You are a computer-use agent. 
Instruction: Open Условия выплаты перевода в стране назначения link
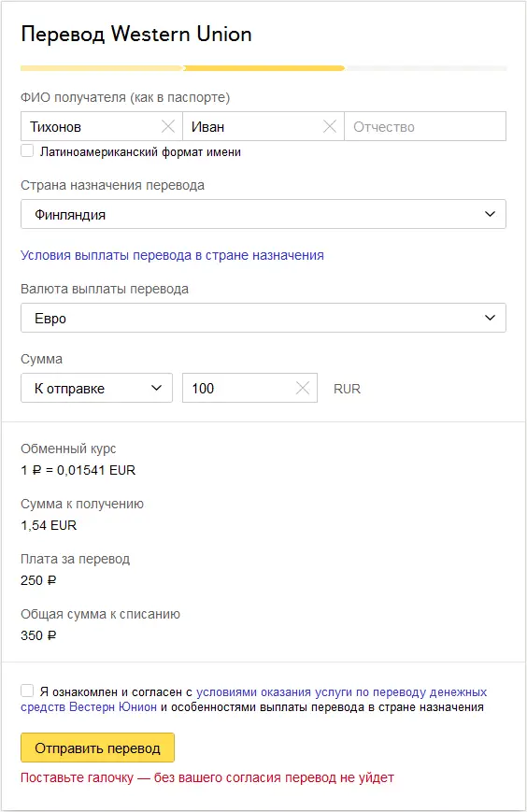(x=172, y=255)
